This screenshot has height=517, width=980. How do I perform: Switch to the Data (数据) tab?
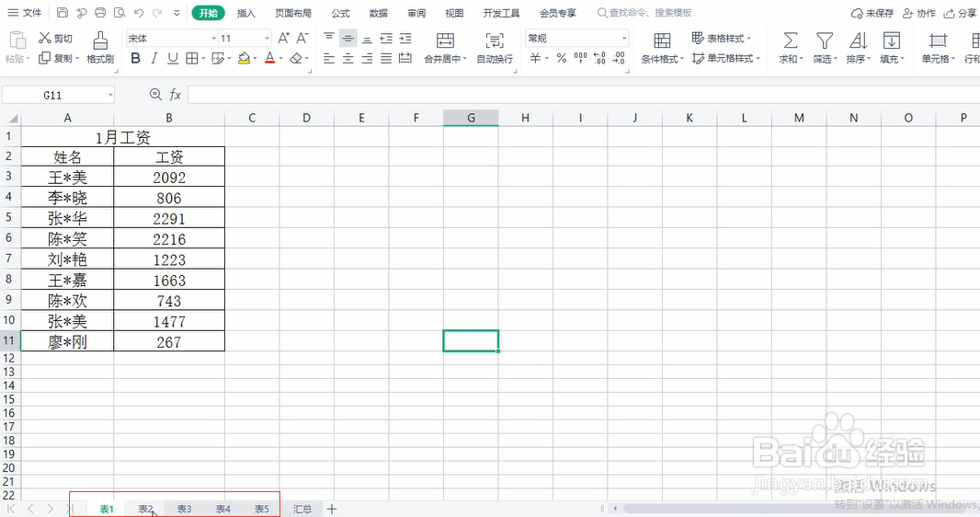[378, 13]
